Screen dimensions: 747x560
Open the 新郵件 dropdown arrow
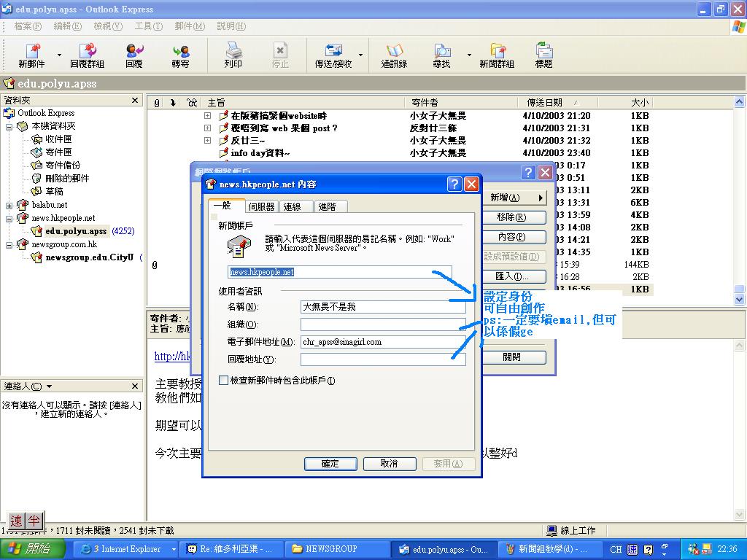pyautogui.click(x=59, y=55)
